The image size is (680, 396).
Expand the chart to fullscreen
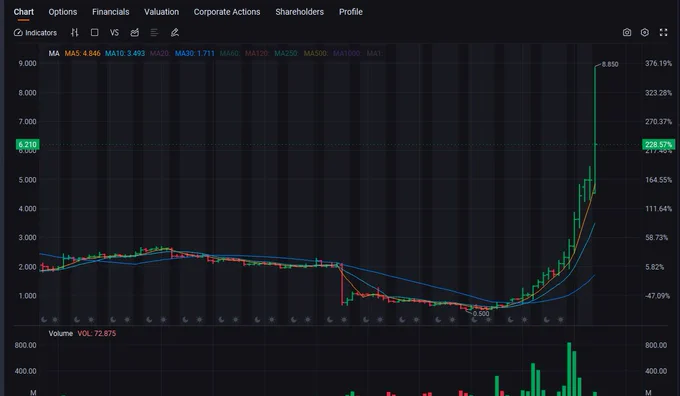pyautogui.click(x=664, y=33)
